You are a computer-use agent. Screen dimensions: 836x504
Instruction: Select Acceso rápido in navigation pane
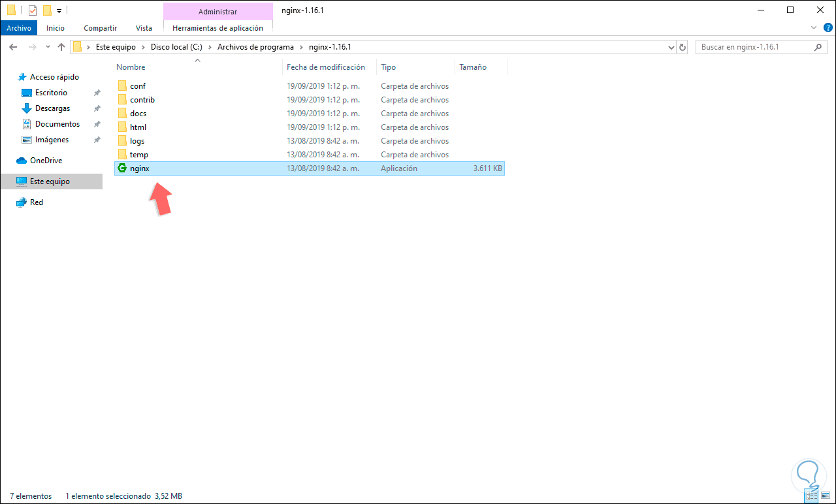click(x=54, y=77)
